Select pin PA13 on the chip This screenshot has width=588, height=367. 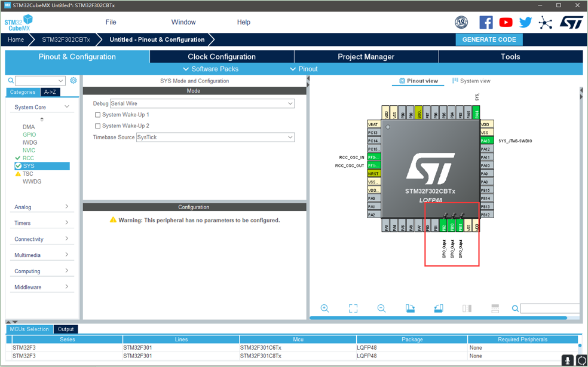pyautogui.click(x=487, y=140)
